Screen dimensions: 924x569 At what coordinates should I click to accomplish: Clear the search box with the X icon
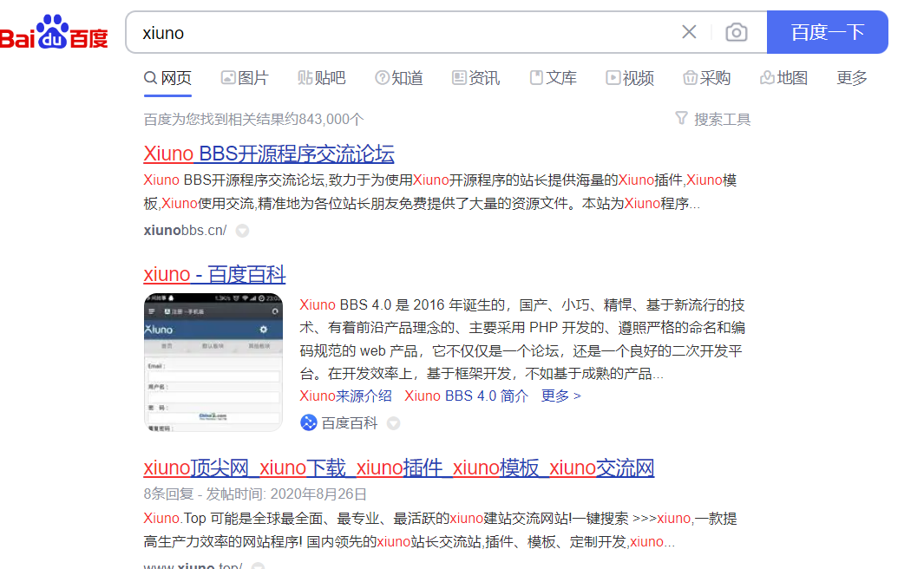click(689, 32)
